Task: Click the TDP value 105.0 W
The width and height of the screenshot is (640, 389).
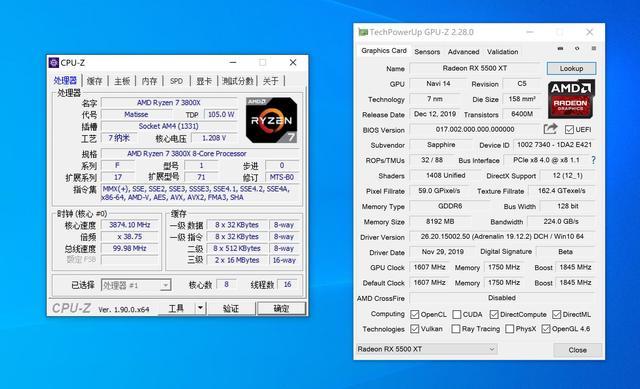Action: [x=221, y=114]
